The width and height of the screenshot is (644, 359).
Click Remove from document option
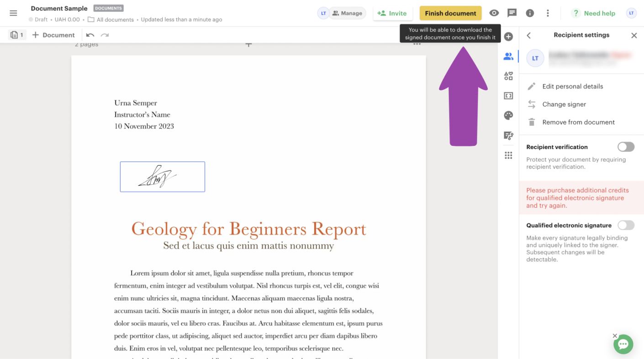578,122
